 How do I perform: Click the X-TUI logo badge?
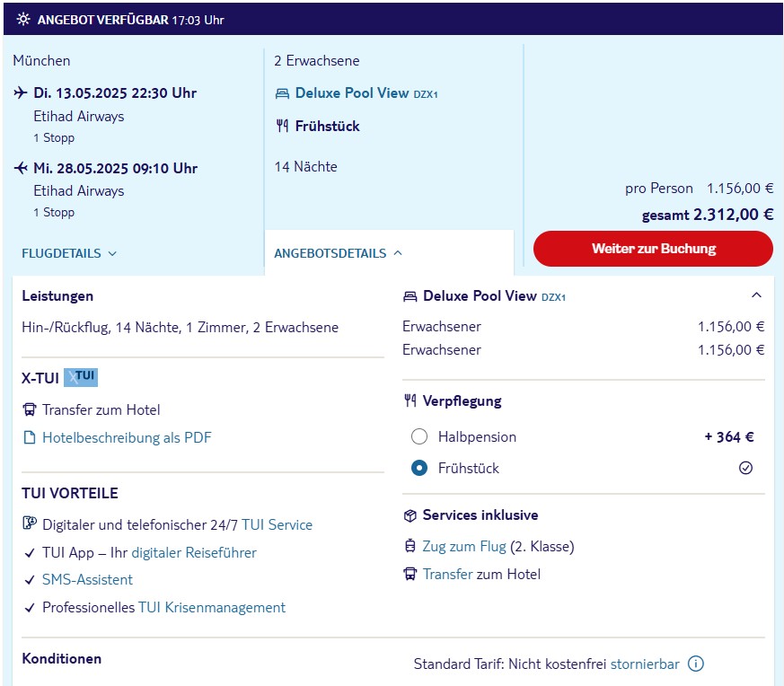tap(81, 377)
